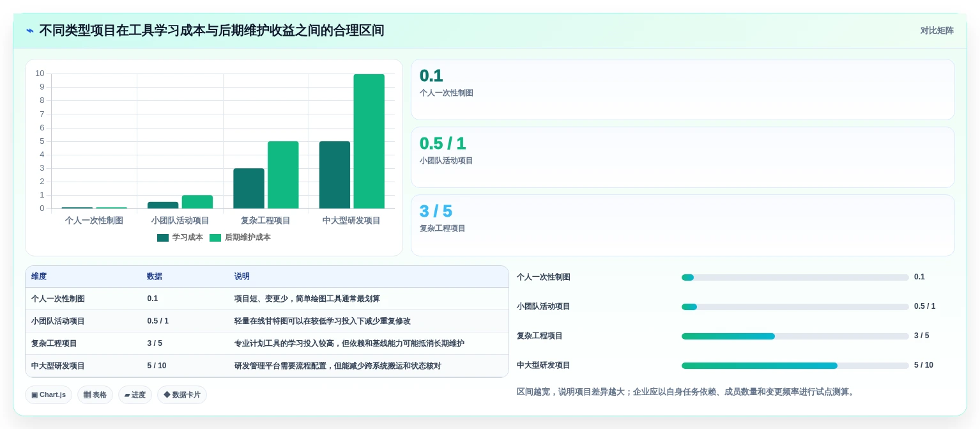
Task: Toggle the 后期维护成本 legend swatch
Action: [x=215, y=238]
